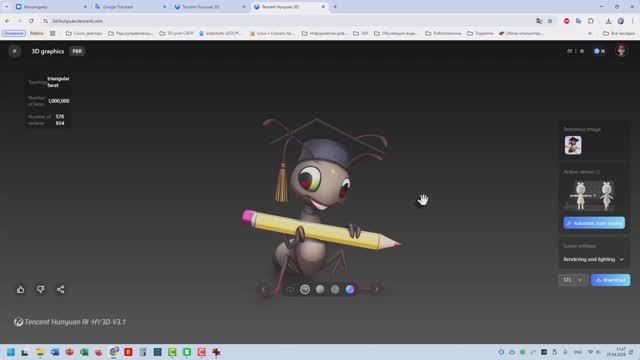640x360 pixels.
Task: Open the first highlighted bookmark chip
Action: [x=14, y=33]
